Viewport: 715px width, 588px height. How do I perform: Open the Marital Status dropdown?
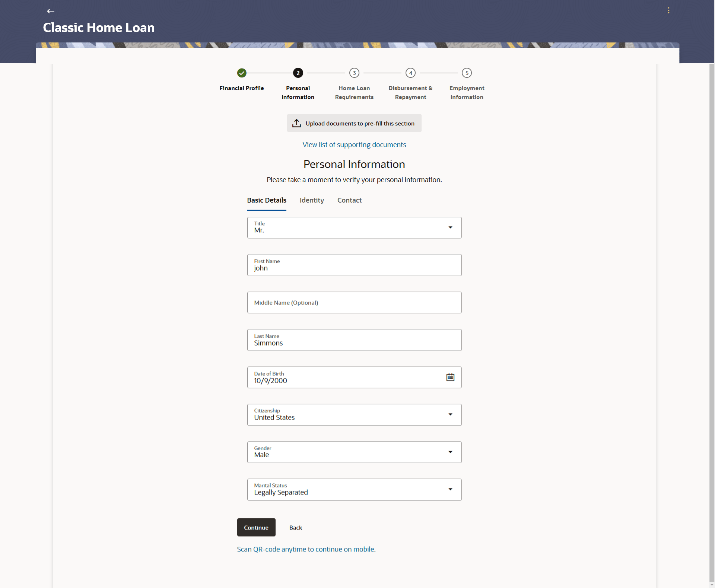pos(450,489)
